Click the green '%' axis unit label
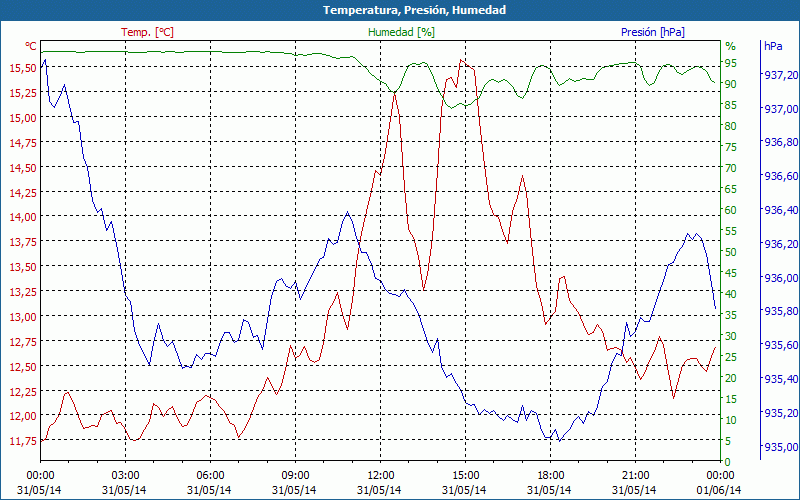800x500 pixels. click(731, 46)
